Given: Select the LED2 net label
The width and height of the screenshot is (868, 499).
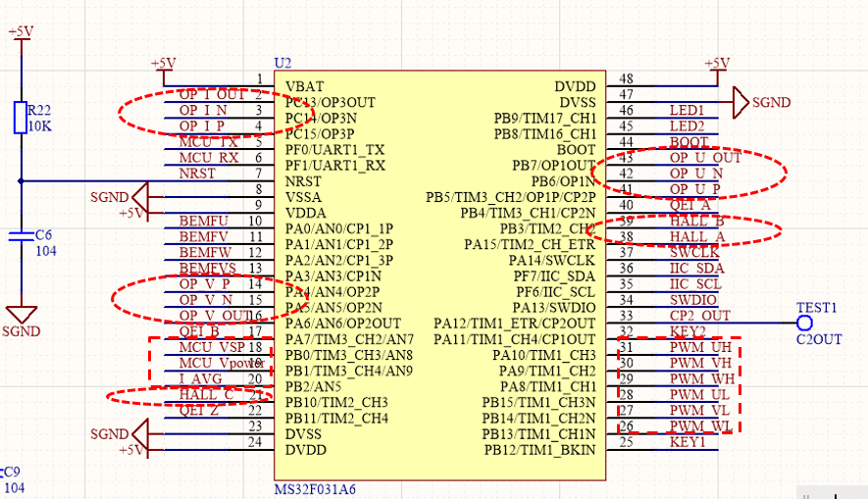Looking at the screenshot, I should click(x=687, y=126).
